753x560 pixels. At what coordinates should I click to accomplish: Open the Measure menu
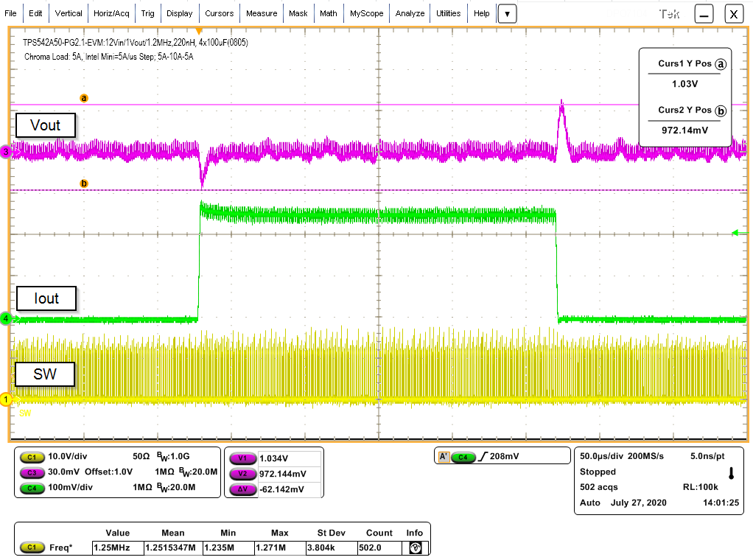tap(262, 13)
